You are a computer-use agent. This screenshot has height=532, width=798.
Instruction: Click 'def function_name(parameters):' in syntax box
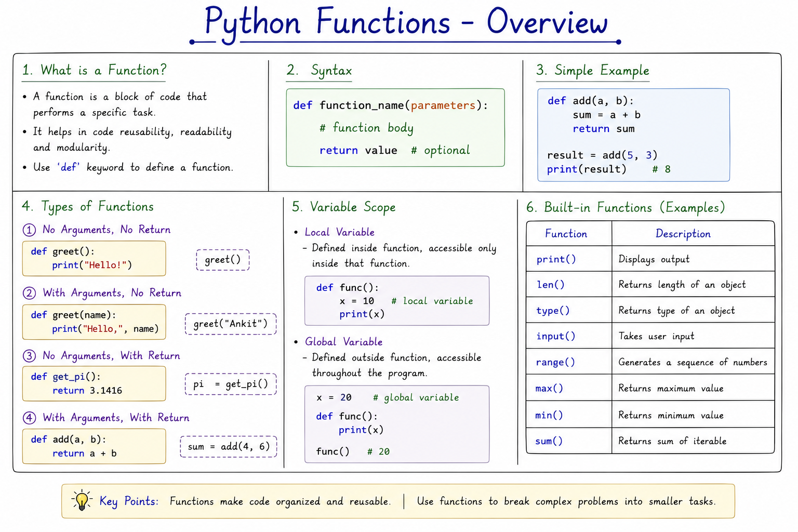[391, 105]
